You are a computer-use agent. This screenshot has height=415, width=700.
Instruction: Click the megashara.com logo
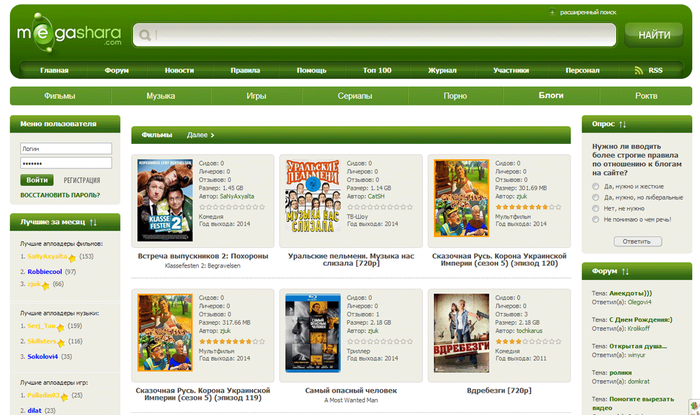point(69,33)
